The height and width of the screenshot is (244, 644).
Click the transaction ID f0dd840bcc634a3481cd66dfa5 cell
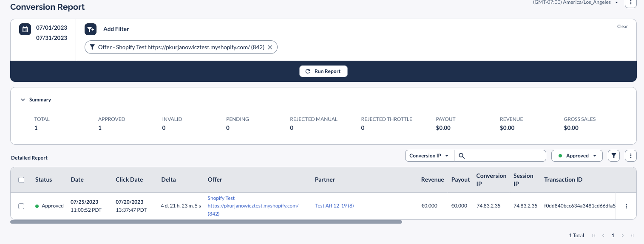pyautogui.click(x=579, y=206)
